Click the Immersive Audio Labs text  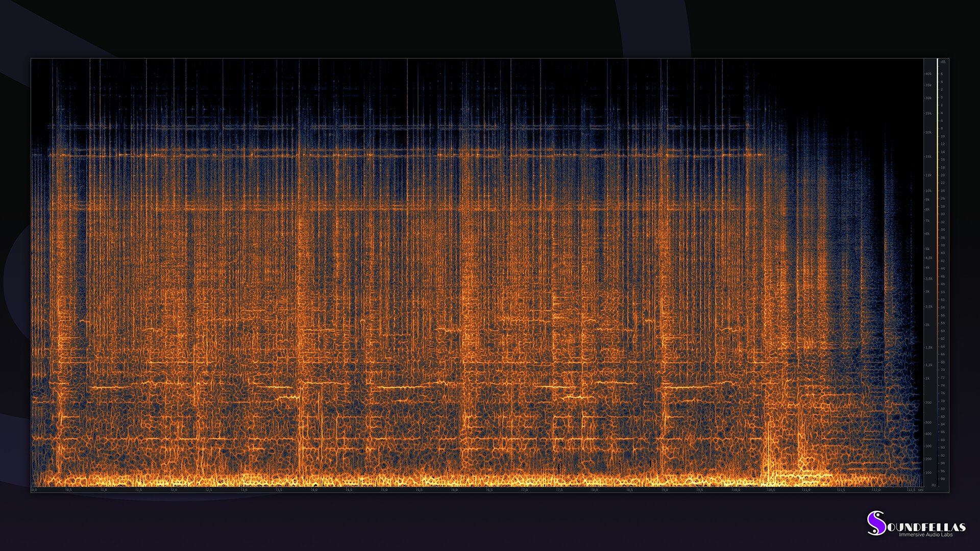click(x=925, y=534)
